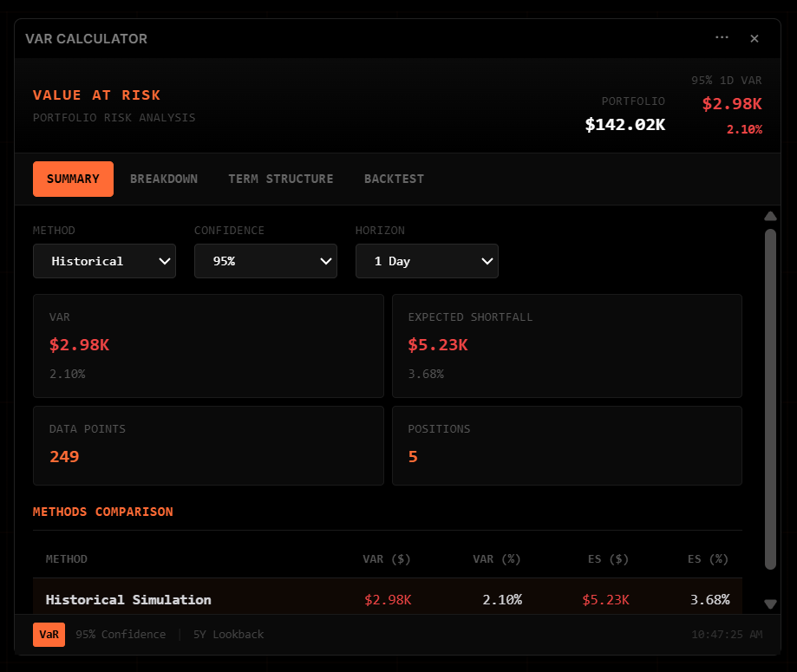Image resolution: width=797 pixels, height=672 pixels.
Task: Open the Confidence dropdown set to 95%
Action: tap(265, 261)
